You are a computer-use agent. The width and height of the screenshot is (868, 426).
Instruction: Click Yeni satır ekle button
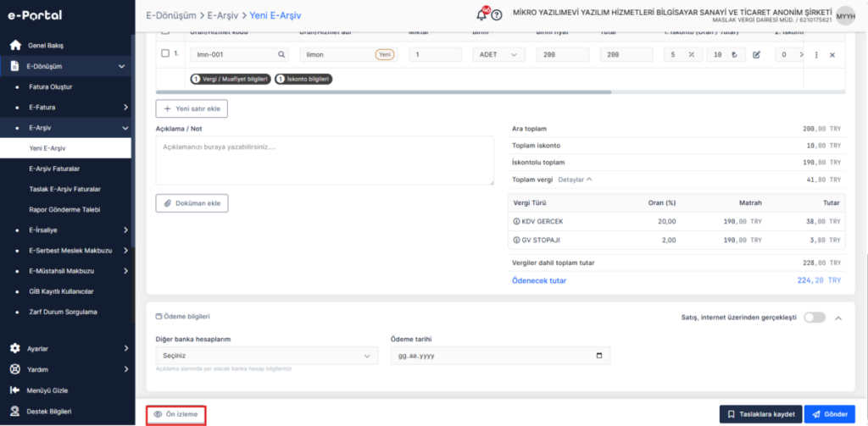click(x=192, y=109)
